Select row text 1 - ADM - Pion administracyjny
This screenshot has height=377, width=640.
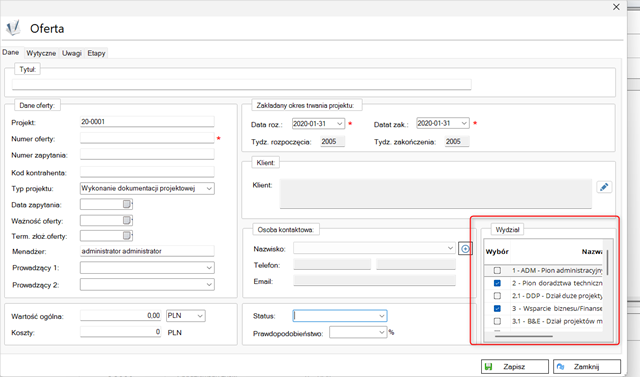[x=557, y=271]
